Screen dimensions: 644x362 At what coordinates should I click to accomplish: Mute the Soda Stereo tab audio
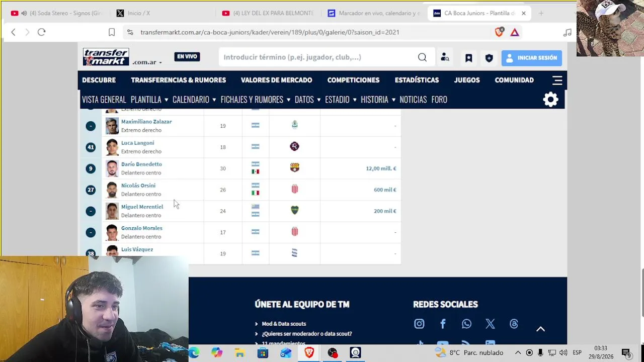tap(24, 13)
